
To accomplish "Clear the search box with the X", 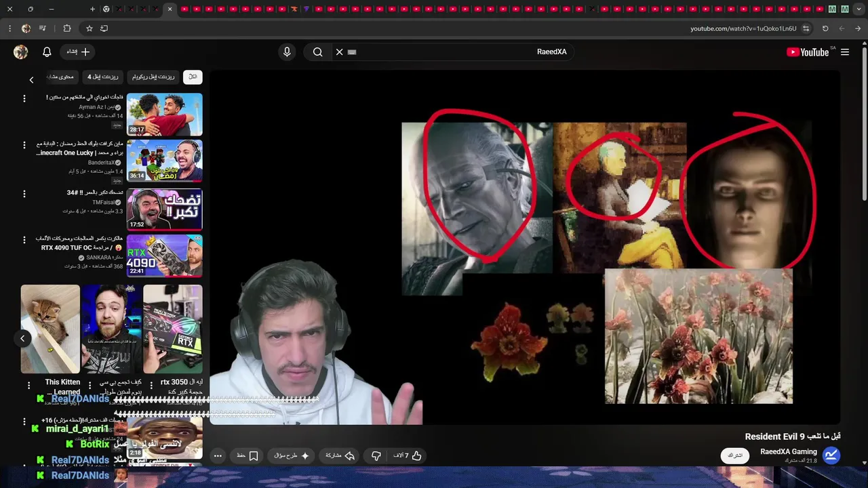I will 340,52.
